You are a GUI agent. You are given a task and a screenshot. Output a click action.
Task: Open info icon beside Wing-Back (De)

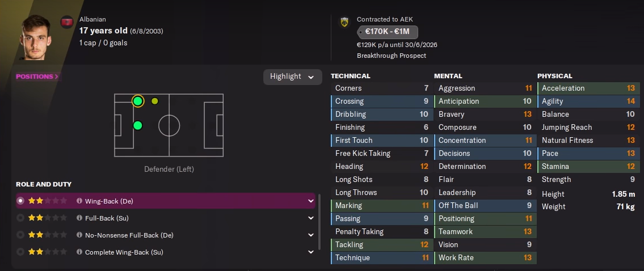click(x=79, y=201)
